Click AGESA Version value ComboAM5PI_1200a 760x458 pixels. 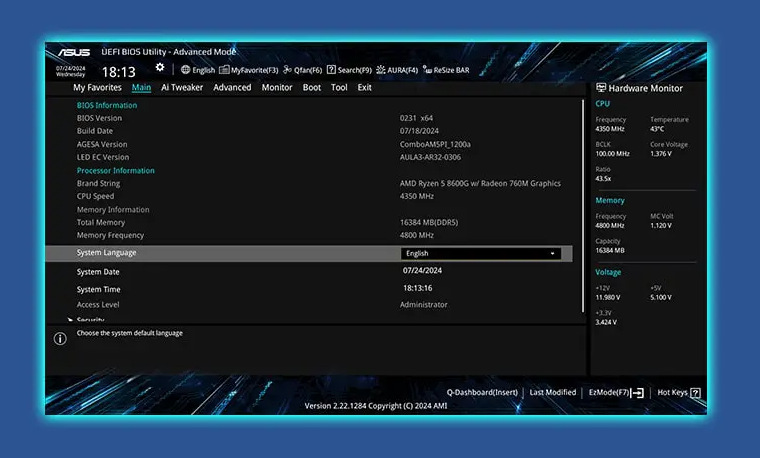(435, 144)
